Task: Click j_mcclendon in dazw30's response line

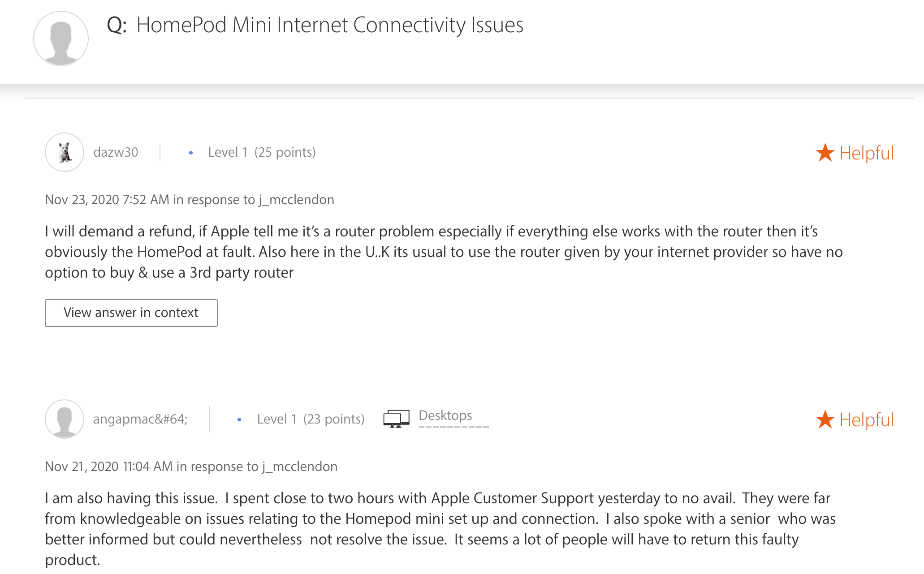Action: click(x=297, y=200)
